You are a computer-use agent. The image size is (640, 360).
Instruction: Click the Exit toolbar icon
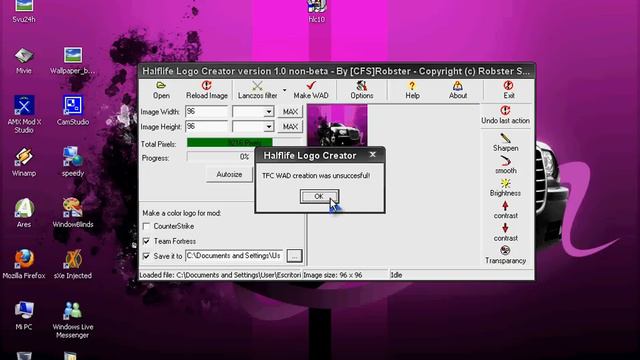click(508, 85)
